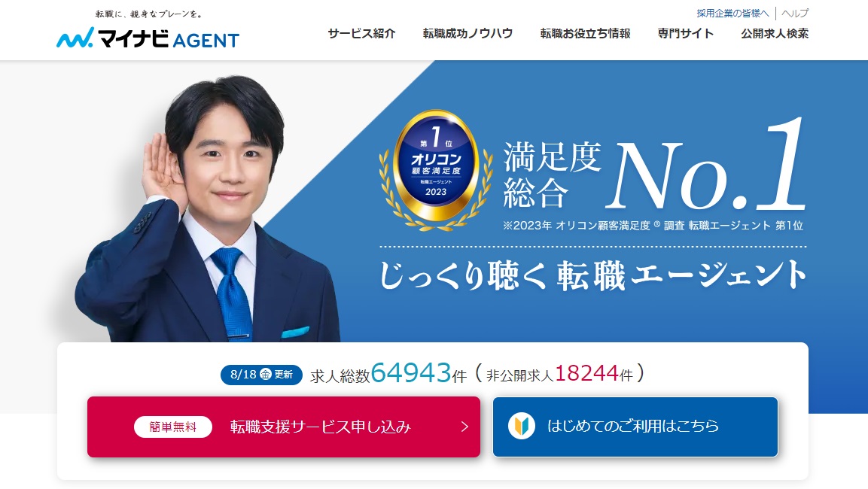The width and height of the screenshot is (868, 489).
Task: Open the 転職お役立ち情報 menu
Action: tap(585, 33)
